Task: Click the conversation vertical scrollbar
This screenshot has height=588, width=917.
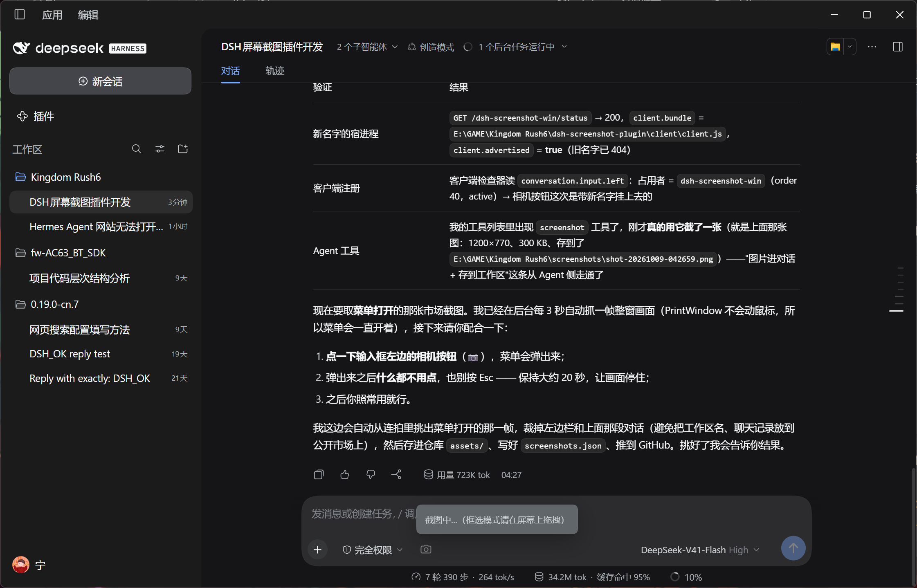Action: [913, 527]
